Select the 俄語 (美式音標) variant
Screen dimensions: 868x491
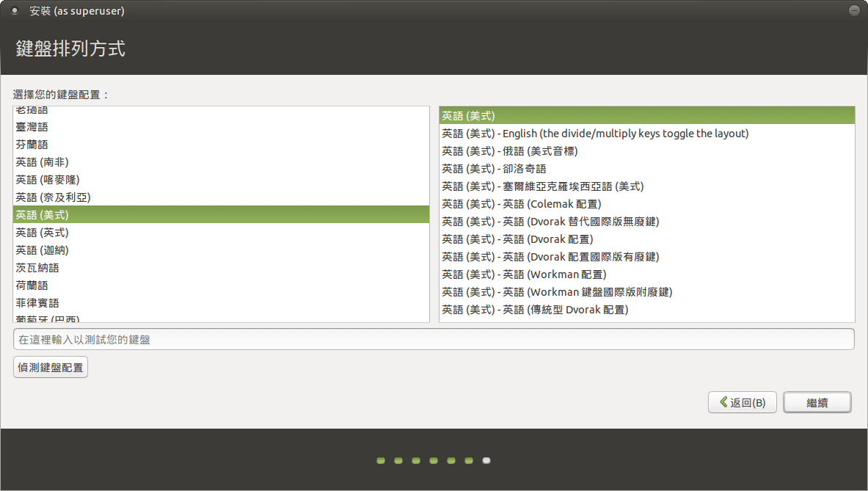[x=509, y=151]
